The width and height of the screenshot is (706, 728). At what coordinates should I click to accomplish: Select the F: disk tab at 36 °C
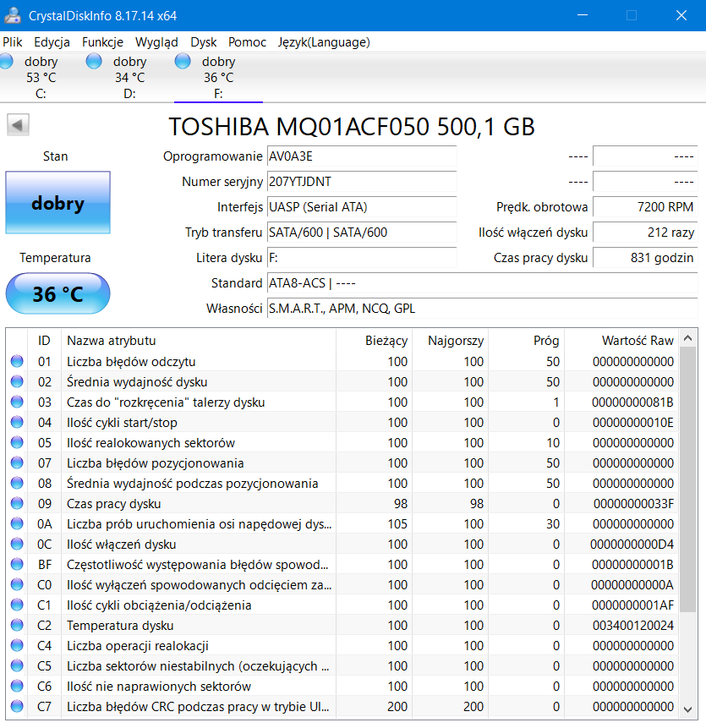(218, 77)
